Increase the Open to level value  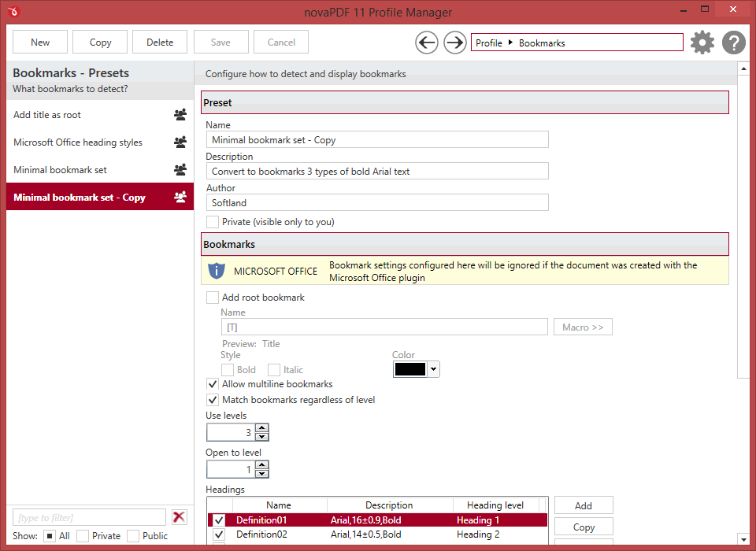261,464
